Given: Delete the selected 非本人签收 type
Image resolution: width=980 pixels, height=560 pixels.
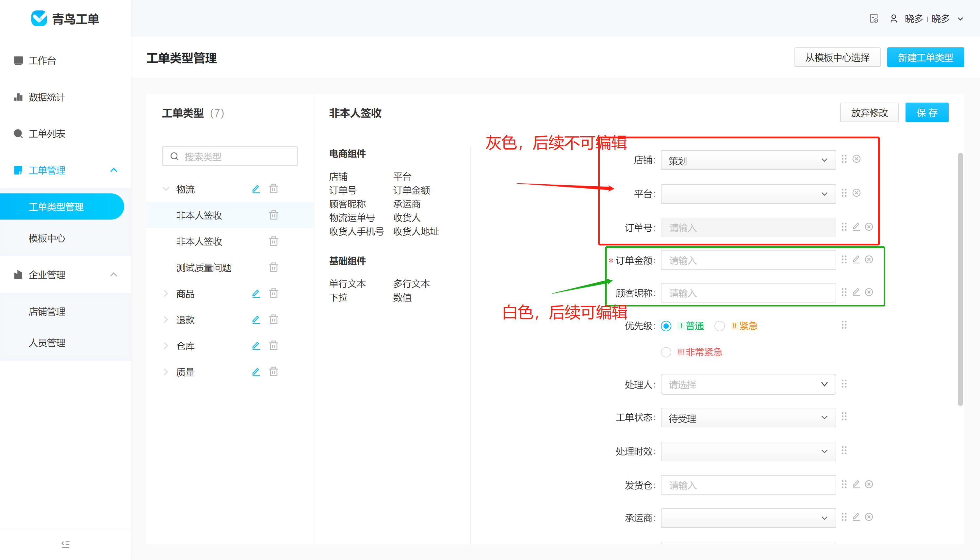Looking at the screenshot, I should (x=274, y=215).
